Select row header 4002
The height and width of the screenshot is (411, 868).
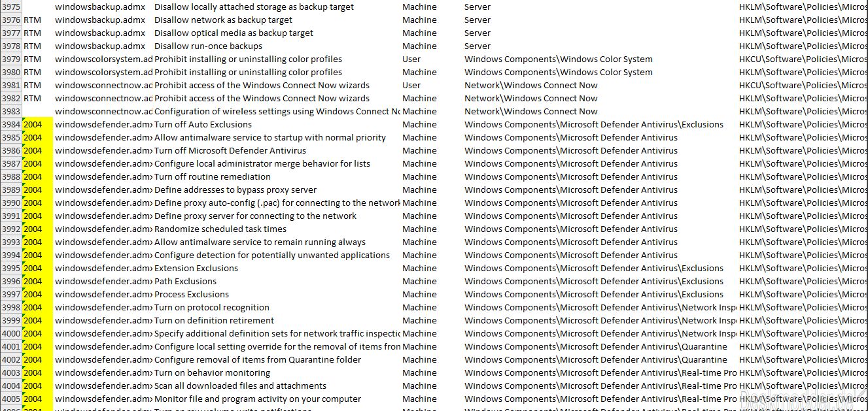(11, 359)
